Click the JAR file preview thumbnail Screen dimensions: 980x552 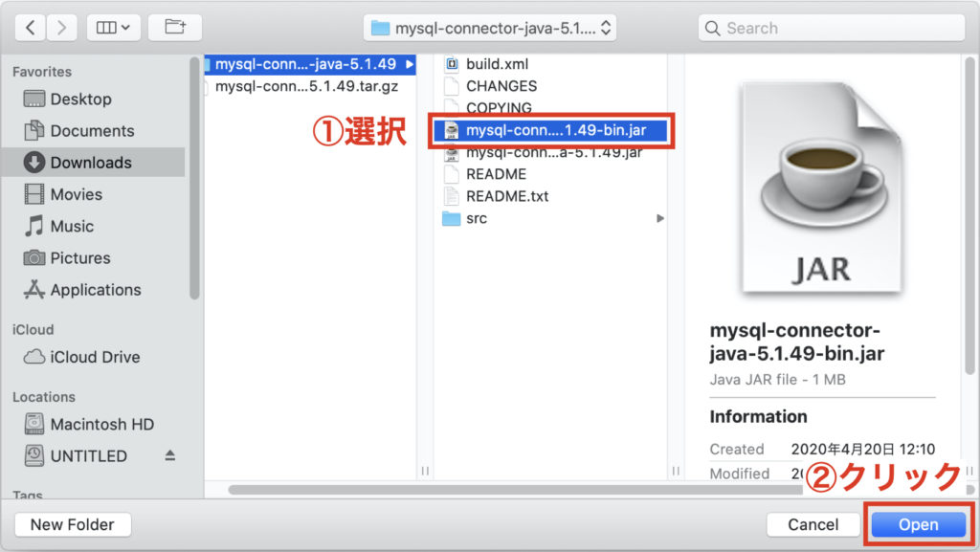pyautogui.click(x=822, y=188)
